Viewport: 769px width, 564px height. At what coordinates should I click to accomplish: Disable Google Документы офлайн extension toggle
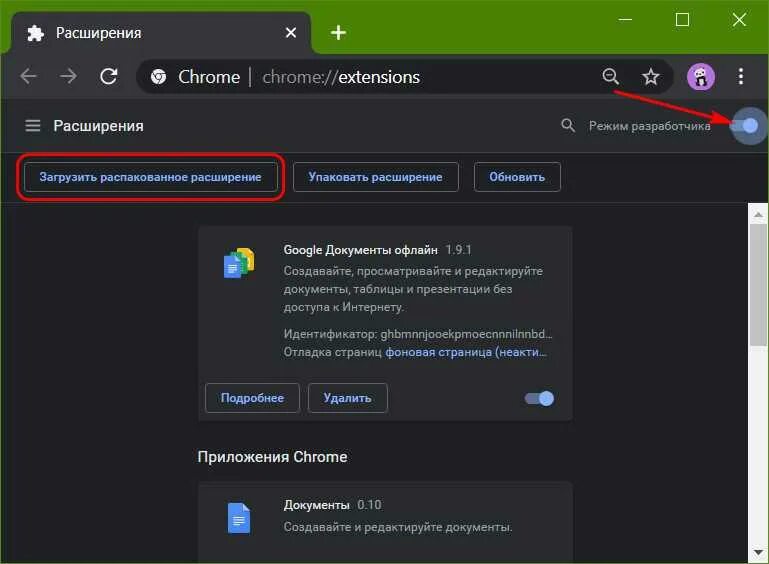539,398
